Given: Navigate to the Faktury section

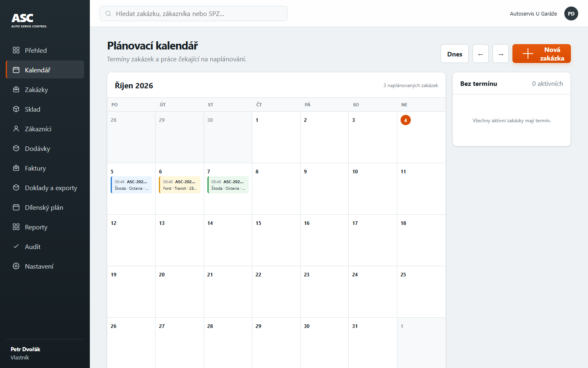Looking at the screenshot, I should (45, 168).
